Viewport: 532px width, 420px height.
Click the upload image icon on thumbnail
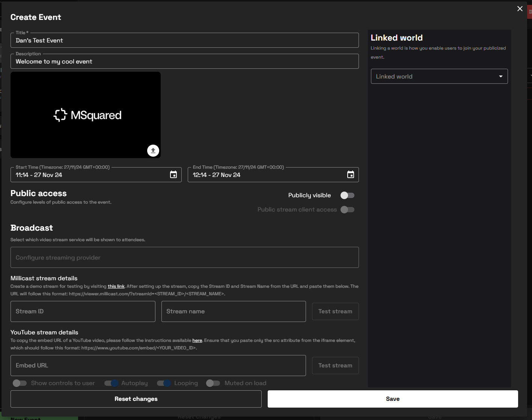[x=153, y=151]
